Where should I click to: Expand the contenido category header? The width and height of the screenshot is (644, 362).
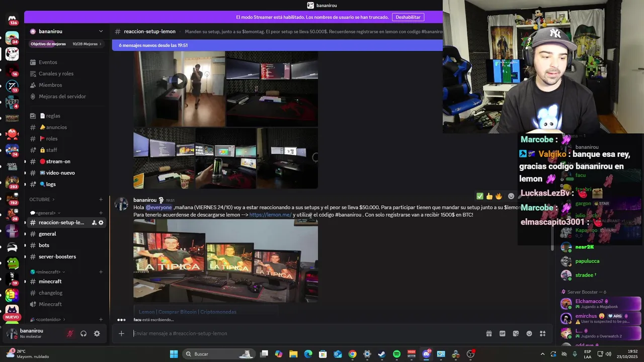47,319
